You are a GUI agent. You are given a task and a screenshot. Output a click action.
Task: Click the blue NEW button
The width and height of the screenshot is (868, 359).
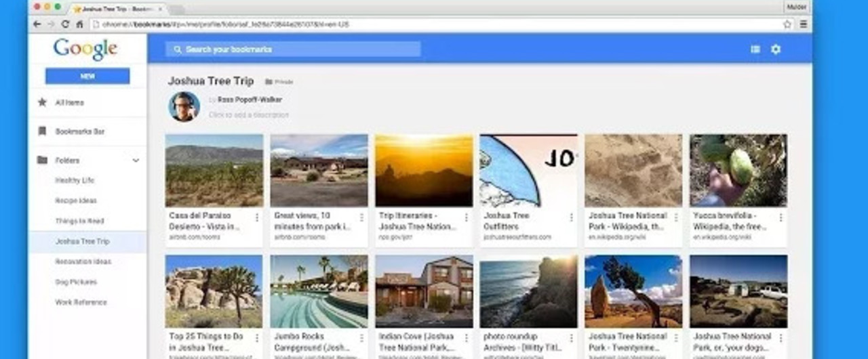pyautogui.click(x=87, y=76)
